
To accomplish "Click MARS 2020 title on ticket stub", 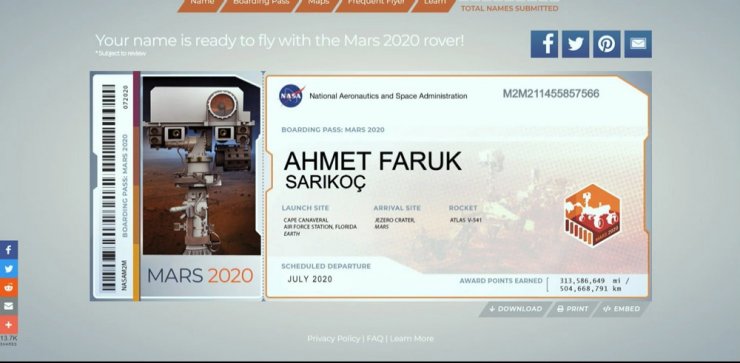I will click(x=200, y=276).
